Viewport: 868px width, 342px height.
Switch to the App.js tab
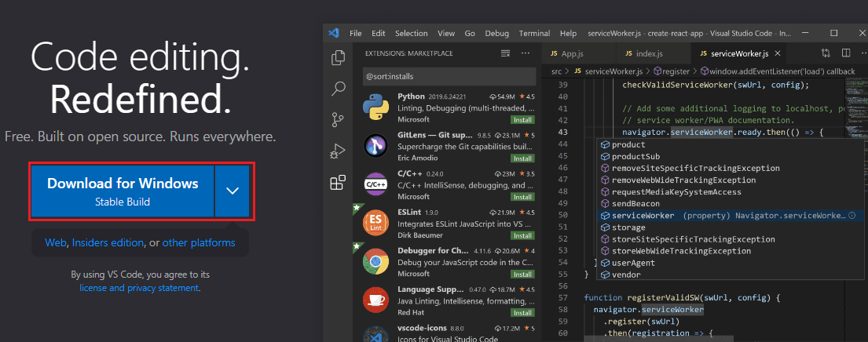pos(578,53)
